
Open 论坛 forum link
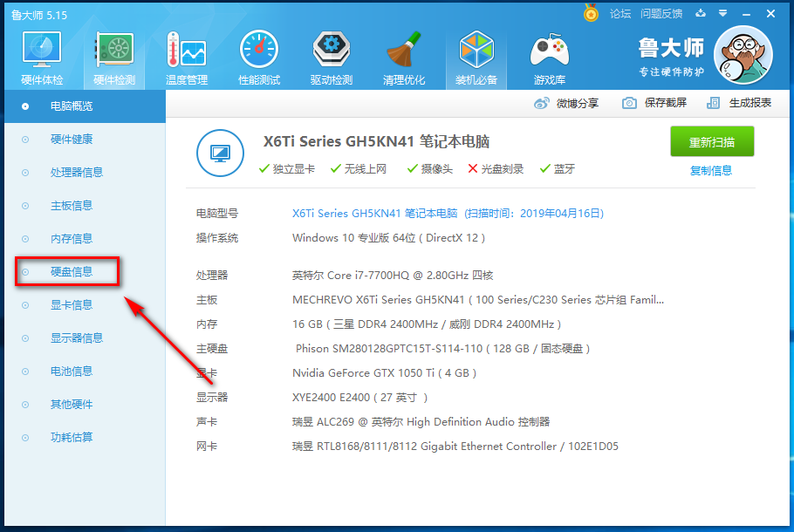620,14
